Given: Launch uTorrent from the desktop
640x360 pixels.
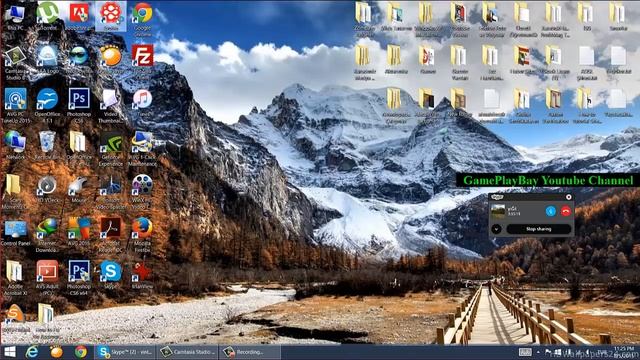Looking at the screenshot, I should [47, 16].
